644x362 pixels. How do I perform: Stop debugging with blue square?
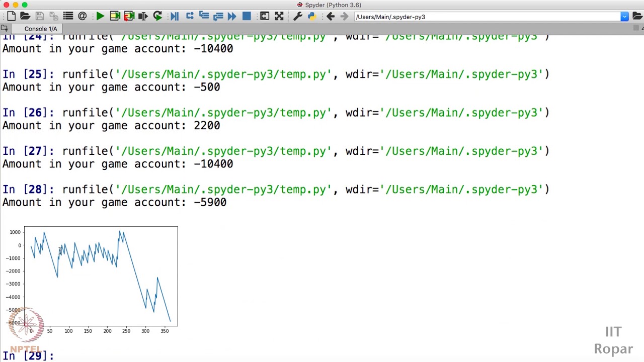pyautogui.click(x=247, y=17)
